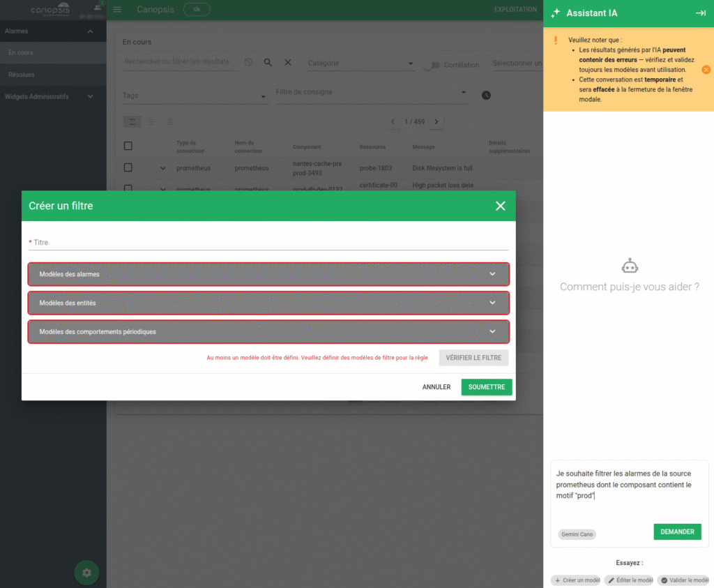Click the Éditer le modèle suggestion chip
The width and height of the screenshot is (714, 588).
630,580
